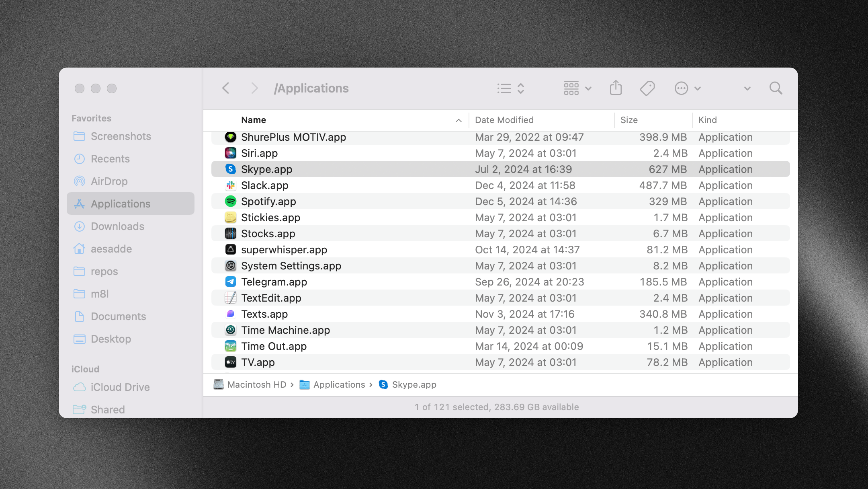The width and height of the screenshot is (868, 489).
Task: Click iCloud Drive to switch location
Action: coord(120,387)
